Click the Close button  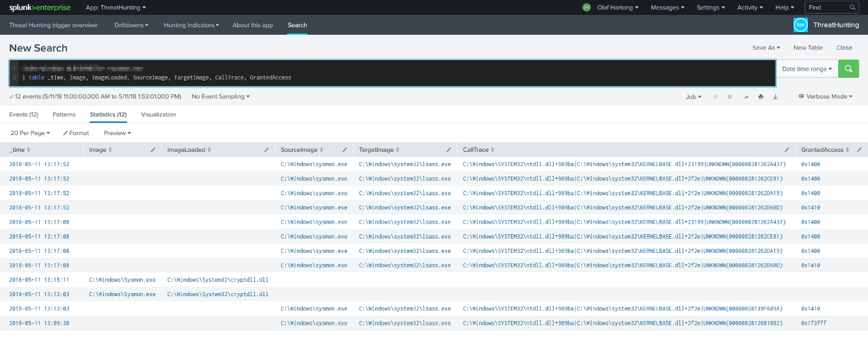pos(844,48)
